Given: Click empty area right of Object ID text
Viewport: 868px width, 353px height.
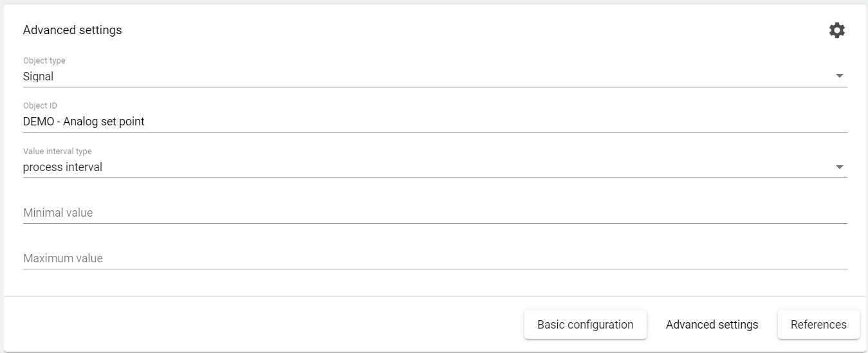Looking at the screenshot, I should point(515,122).
